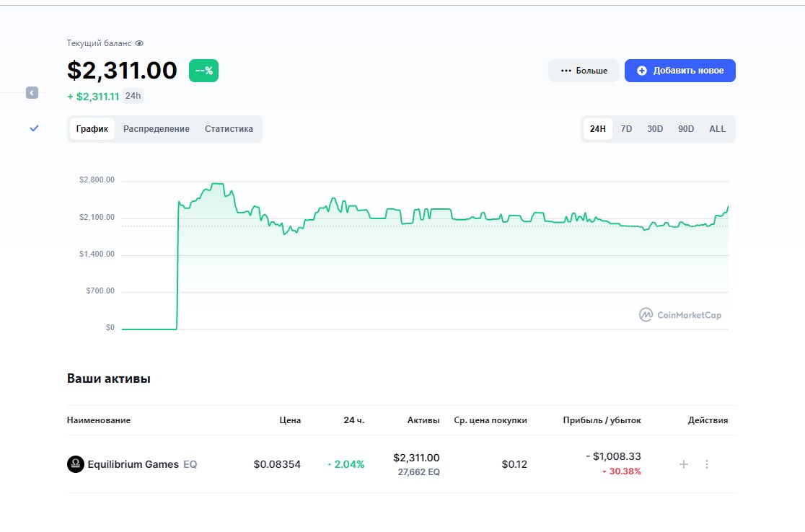This screenshot has height=532, width=805.
Task: Click the EQ ticker symbol
Action: pos(190,464)
